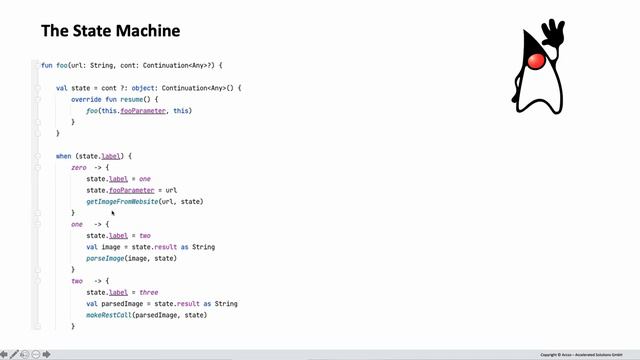This screenshot has height=360, width=640.
Task: Click the "state.label = three" line
Action: pyautogui.click(x=122, y=293)
